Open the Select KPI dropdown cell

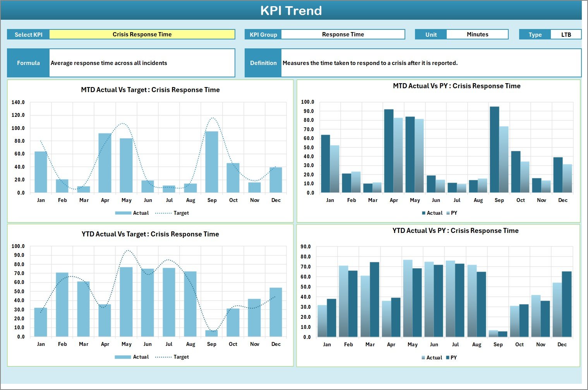pyautogui.click(x=142, y=34)
